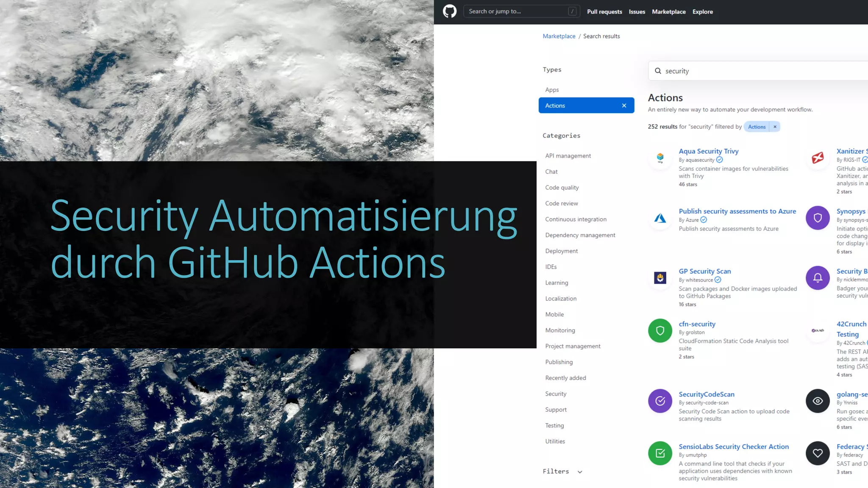Open Pull requests in top navigation
868x488 pixels.
604,12
